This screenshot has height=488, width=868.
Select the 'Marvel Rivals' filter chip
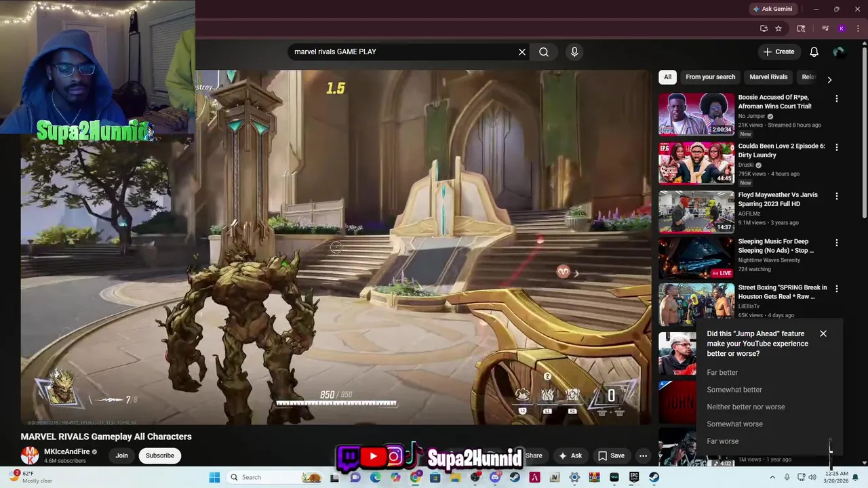coord(768,77)
